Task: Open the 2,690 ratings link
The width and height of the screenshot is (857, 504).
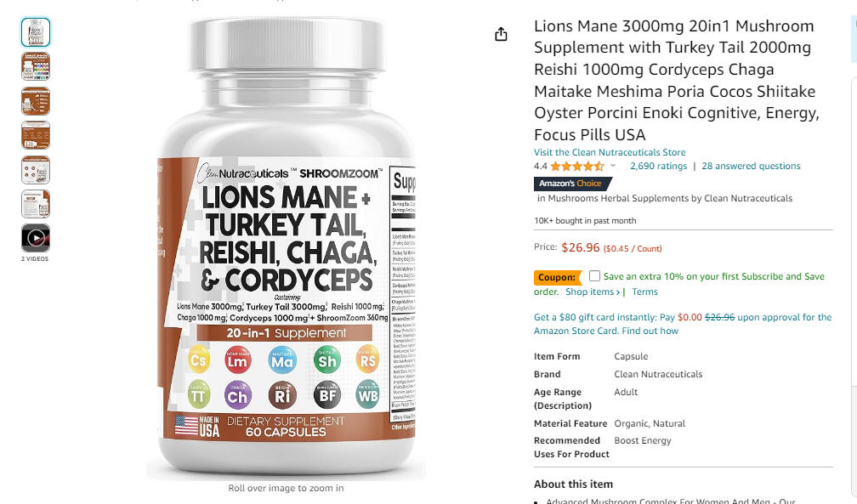Action: pyautogui.click(x=658, y=167)
